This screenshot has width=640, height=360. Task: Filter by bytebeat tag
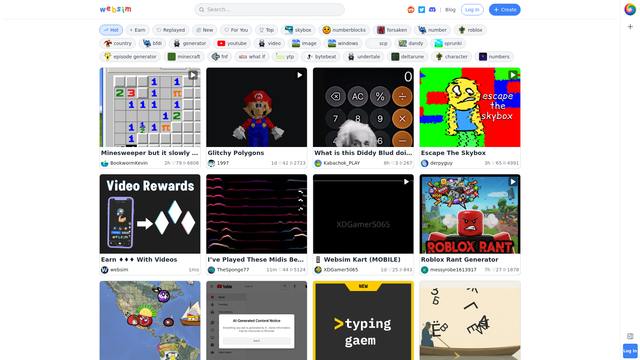(x=321, y=57)
